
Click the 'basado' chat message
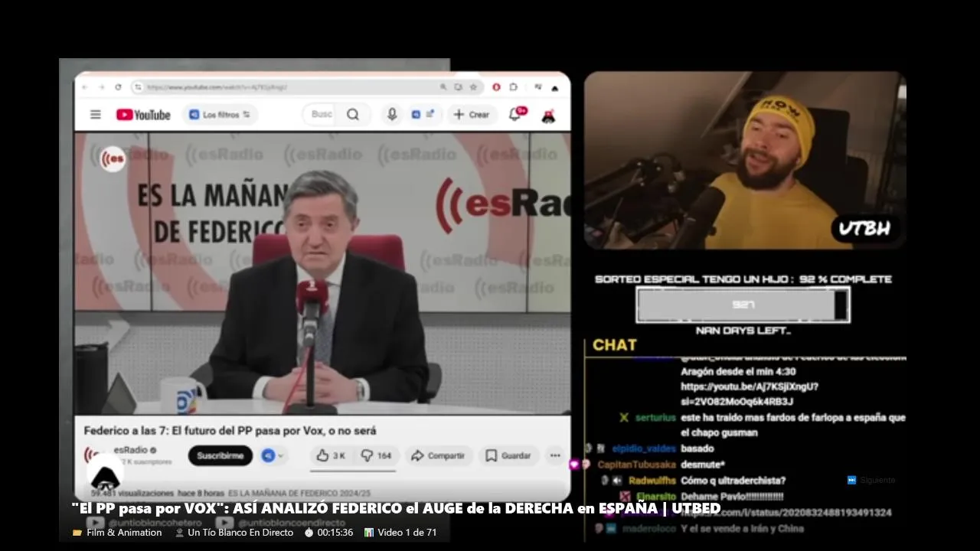pyautogui.click(x=697, y=448)
